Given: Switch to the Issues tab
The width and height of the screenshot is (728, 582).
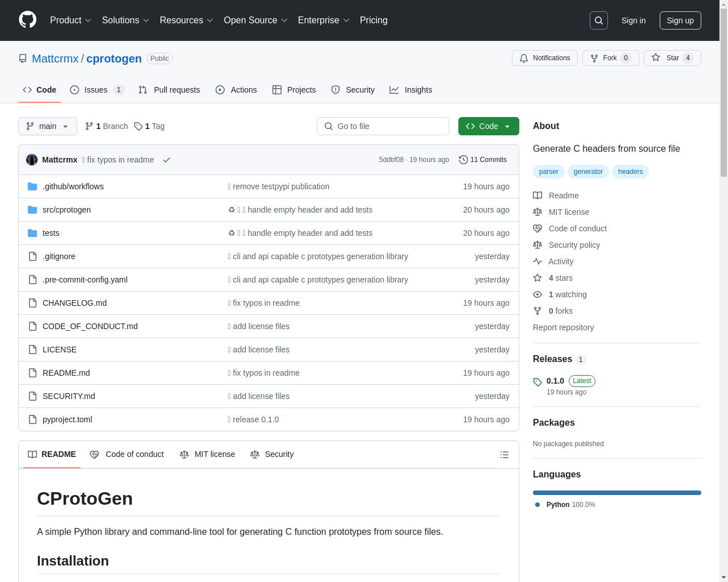Looking at the screenshot, I should 97,90.
